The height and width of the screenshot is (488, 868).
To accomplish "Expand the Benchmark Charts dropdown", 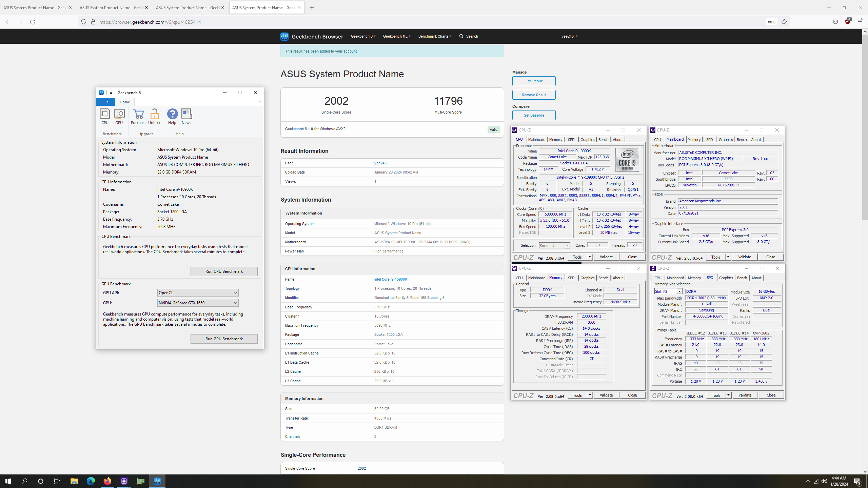I will click(x=435, y=36).
